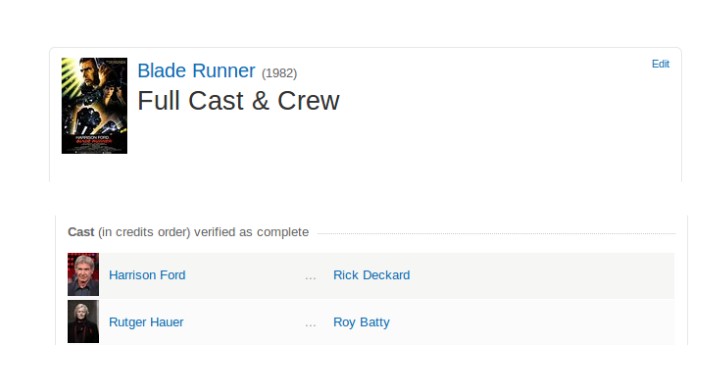The image size is (720, 384).
Task: Click the '(in credits order)' text
Action: point(144,232)
